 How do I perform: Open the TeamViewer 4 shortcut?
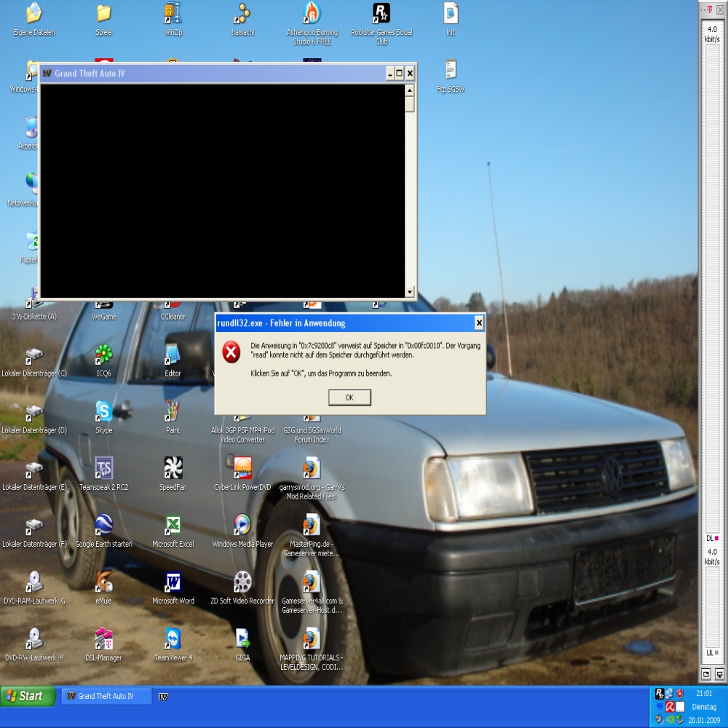click(x=173, y=638)
